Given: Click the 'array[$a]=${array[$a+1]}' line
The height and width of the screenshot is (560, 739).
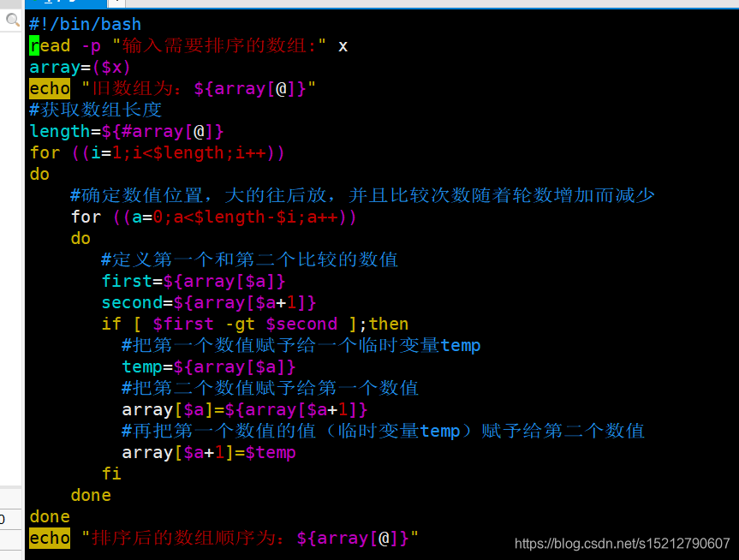Looking at the screenshot, I should [x=245, y=409].
